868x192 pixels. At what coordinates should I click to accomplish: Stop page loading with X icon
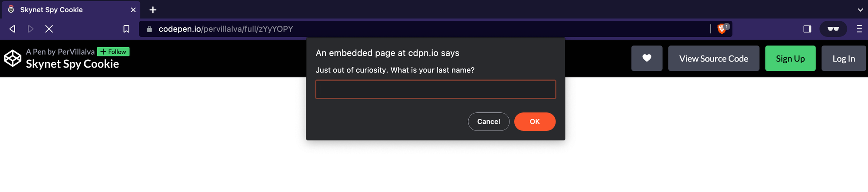[49, 29]
